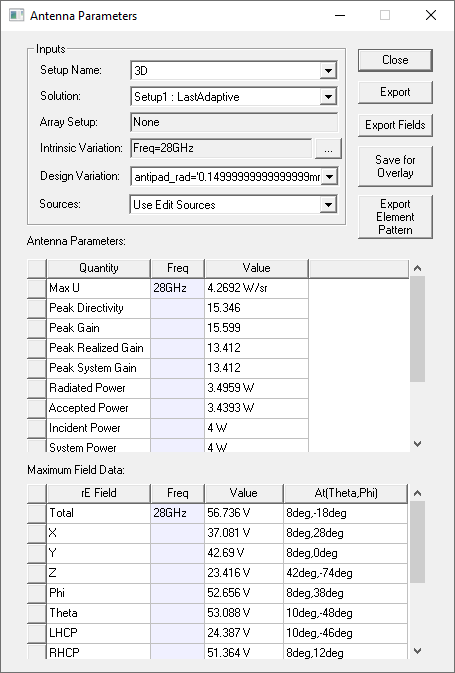455x673 pixels.
Task: Open the Solution dropdown list
Action: pyautogui.click(x=328, y=97)
